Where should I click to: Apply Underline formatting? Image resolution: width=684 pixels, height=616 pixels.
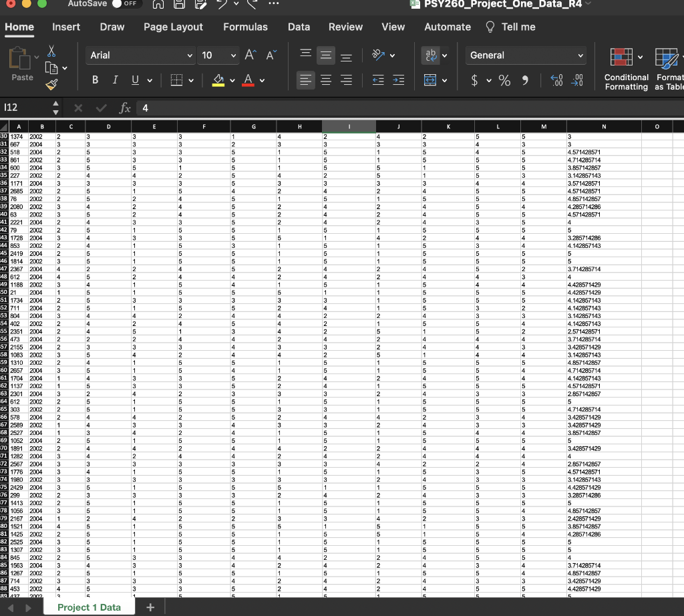coord(135,80)
